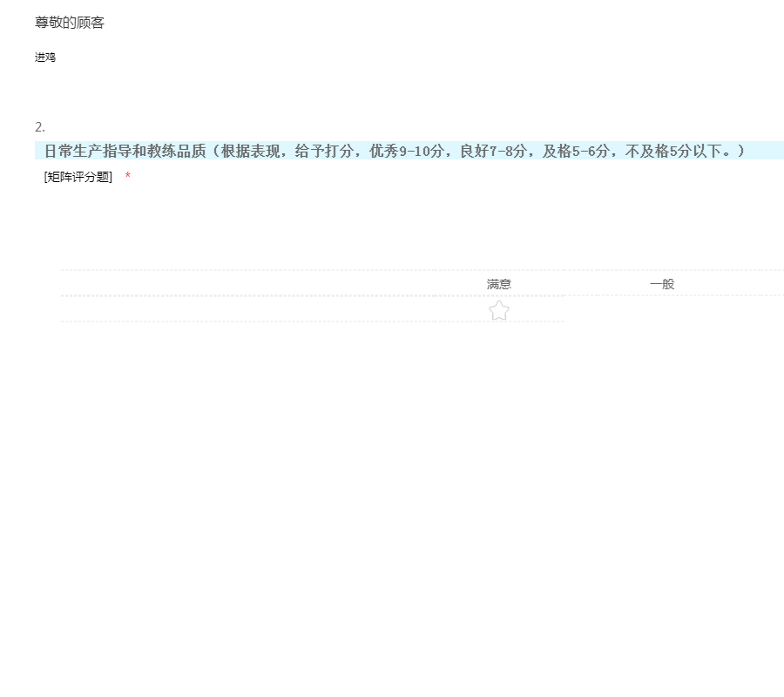Rate with the star under 满意

point(499,310)
